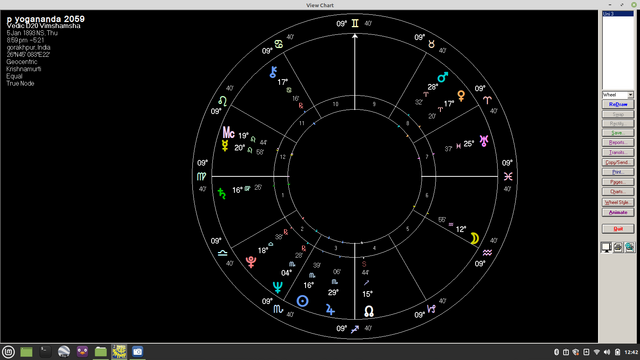Expand the Wheel dropdown arrow
Screen dimensions: 640x360
click(x=630, y=95)
